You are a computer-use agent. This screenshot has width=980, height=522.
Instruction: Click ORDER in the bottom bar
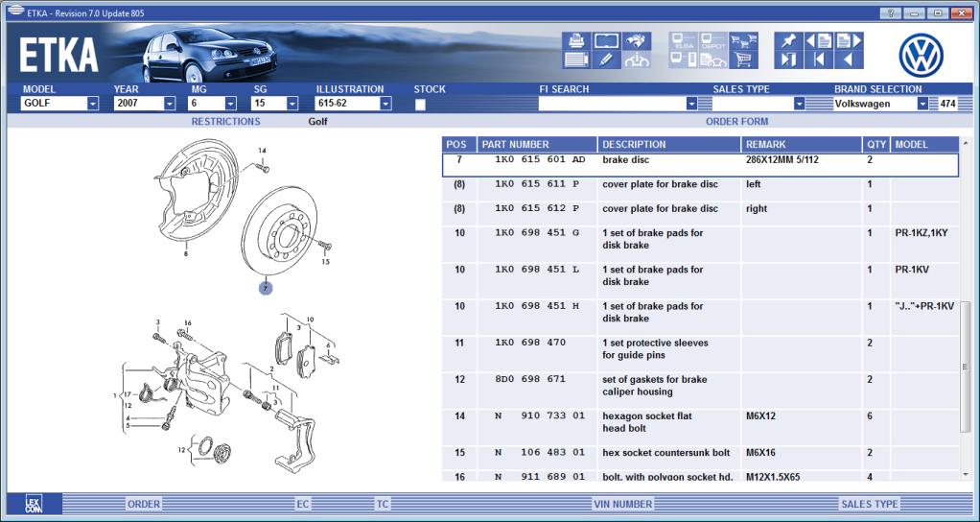click(144, 504)
